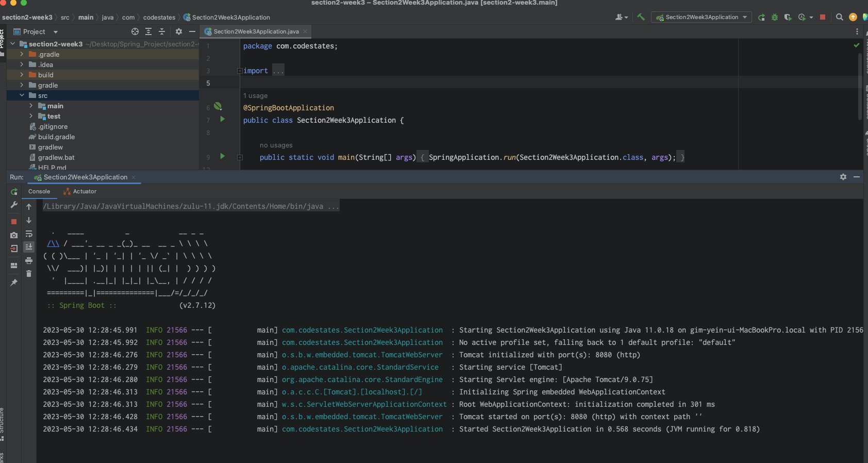Select the Section2Week3Application.java editor tab
The width and height of the screenshot is (868, 463).
(256, 31)
